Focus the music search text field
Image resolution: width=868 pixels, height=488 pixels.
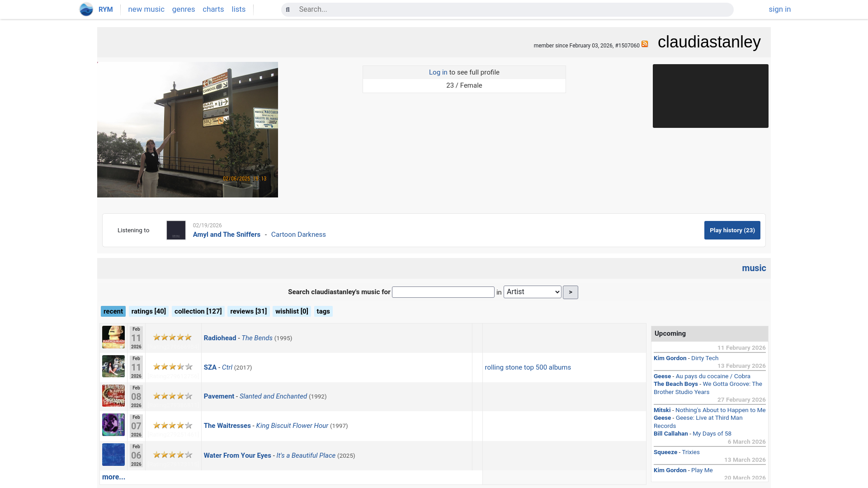(443, 292)
